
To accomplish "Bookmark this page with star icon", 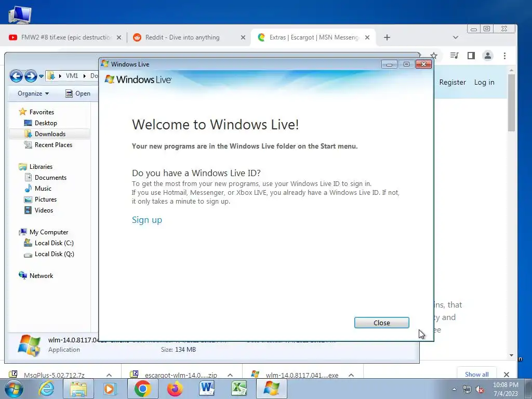I will [434, 56].
